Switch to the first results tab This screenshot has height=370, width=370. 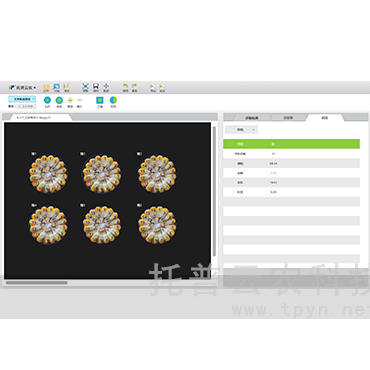(x=252, y=118)
